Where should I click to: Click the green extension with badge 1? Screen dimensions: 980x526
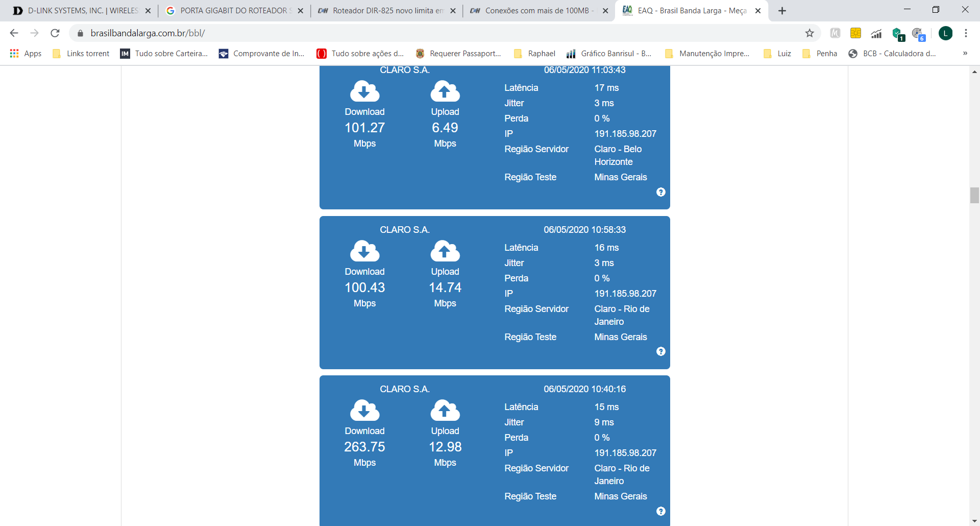[x=898, y=34]
